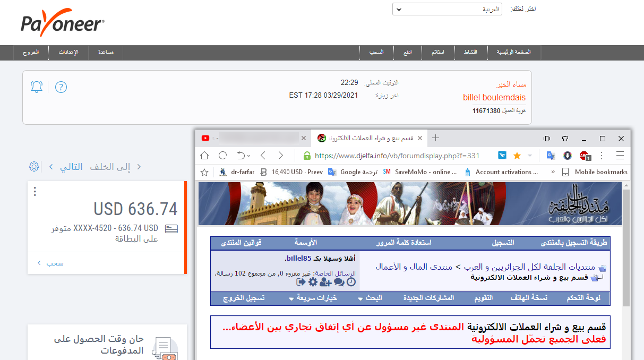This screenshot has width=644, height=360.
Task: Open the forum clock icon under billel85
Action: click(351, 282)
